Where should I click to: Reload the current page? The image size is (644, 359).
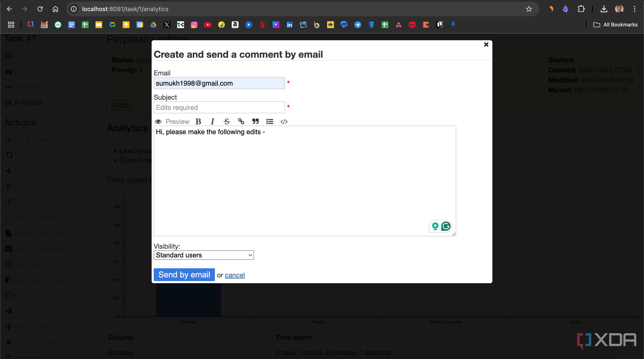point(40,9)
